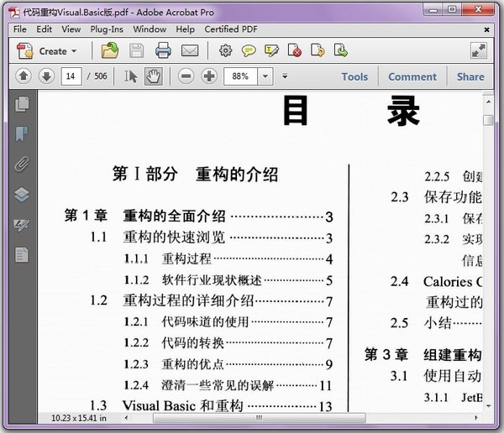This screenshot has width=504, height=433.
Task: Send file via email envelope icon
Action: click(190, 50)
